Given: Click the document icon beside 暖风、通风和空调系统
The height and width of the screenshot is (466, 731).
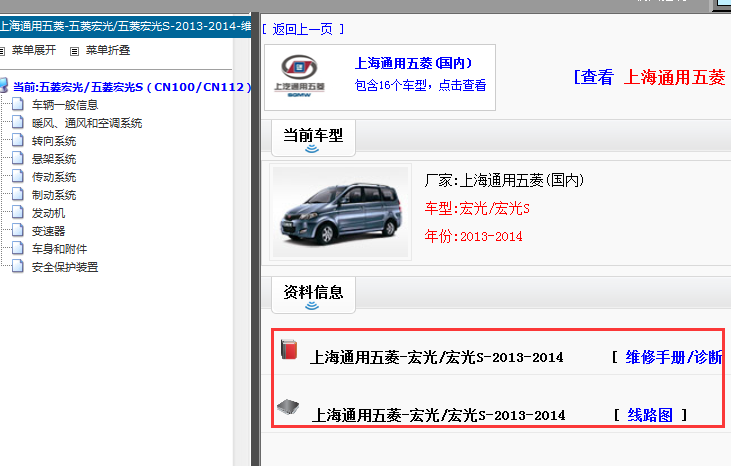Looking at the screenshot, I should click(x=18, y=122).
